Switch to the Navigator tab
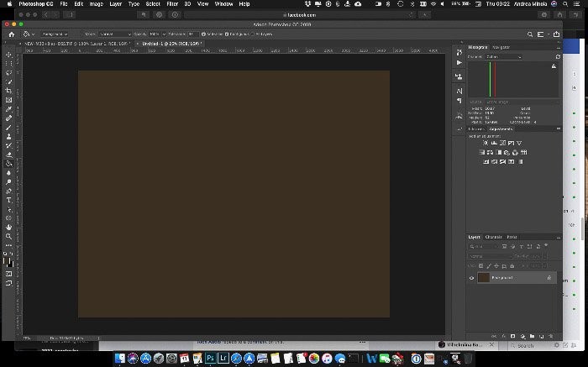 [501, 47]
